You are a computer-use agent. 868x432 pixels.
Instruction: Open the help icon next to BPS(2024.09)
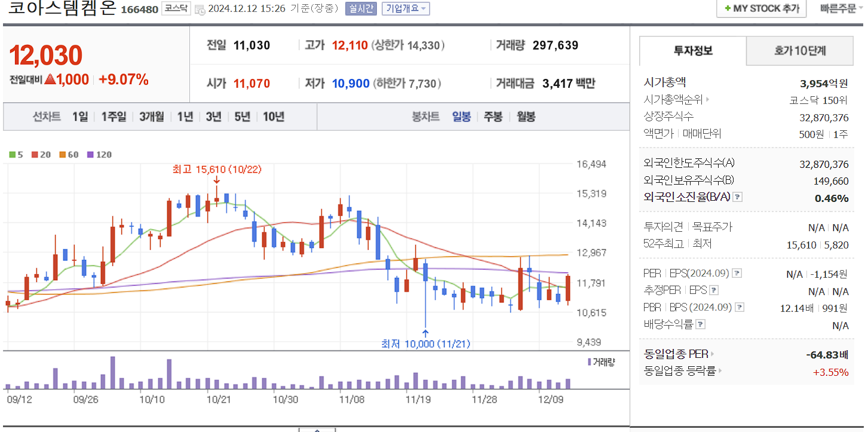(739, 308)
